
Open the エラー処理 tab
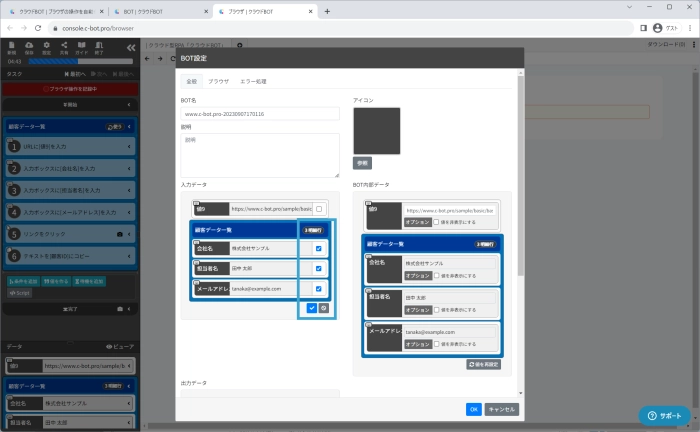tap(254, 81)
